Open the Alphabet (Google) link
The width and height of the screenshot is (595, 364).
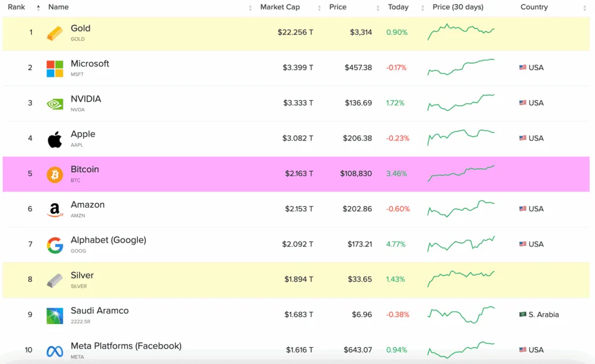pos(109,240)
